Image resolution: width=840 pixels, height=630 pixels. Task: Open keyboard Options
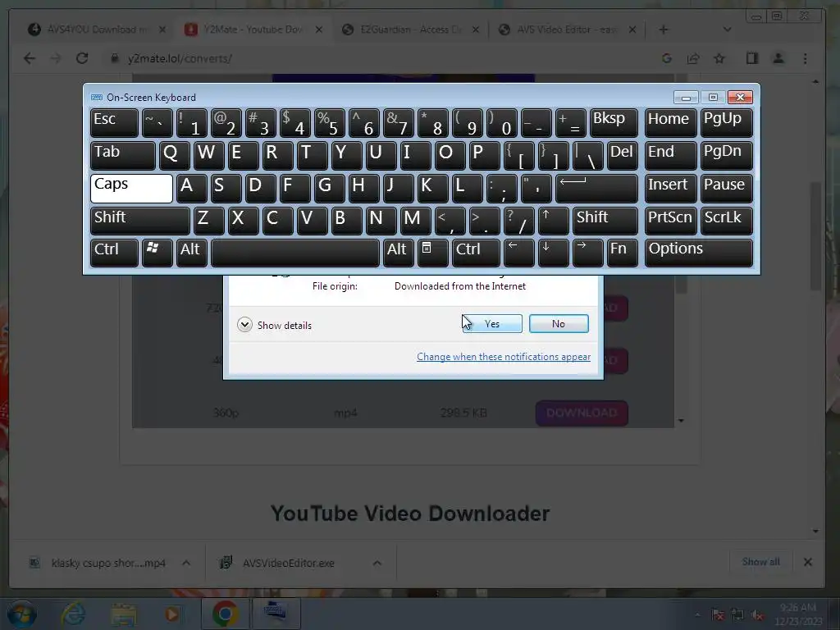[x=699, y=253]
